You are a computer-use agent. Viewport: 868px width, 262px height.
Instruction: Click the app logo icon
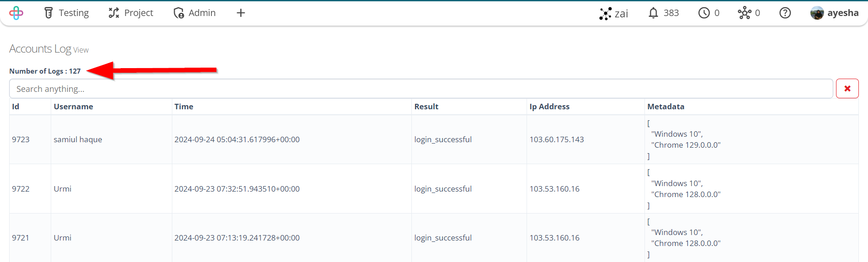click(x=16, y=13)
